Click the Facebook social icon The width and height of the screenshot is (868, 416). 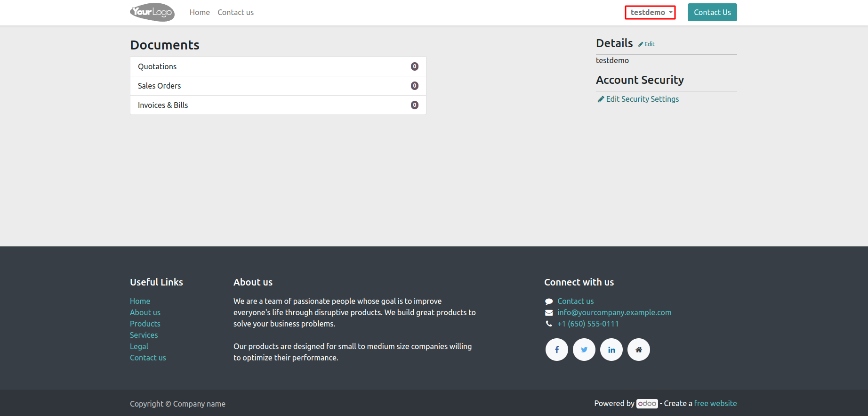click(x=556, y=350)
